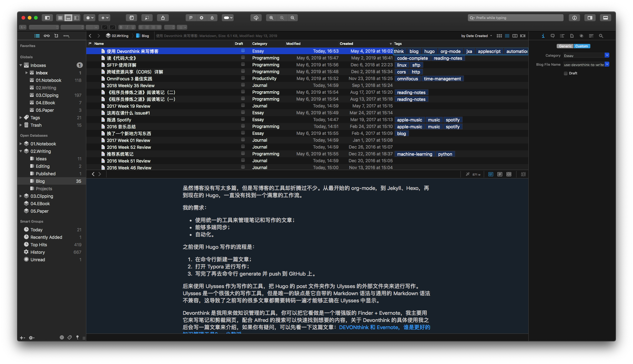Expand the 03.Clipping database
This screenshot has width=633, height=364.
[x=21, y=196]
